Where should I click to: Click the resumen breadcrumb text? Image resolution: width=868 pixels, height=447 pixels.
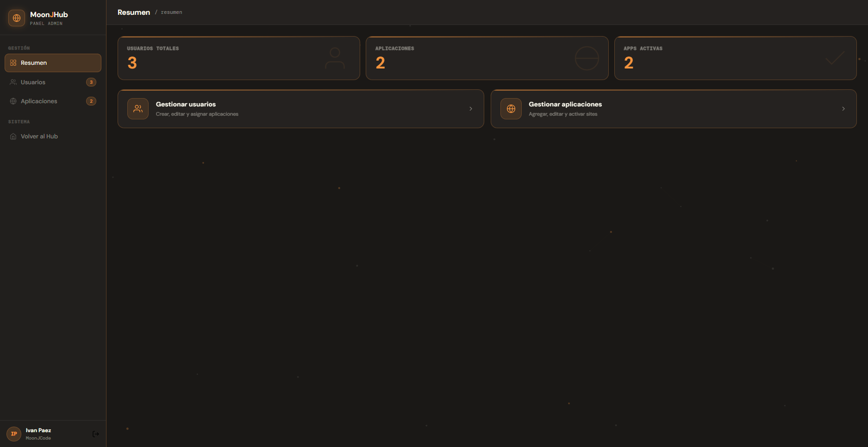click(171, 12)
